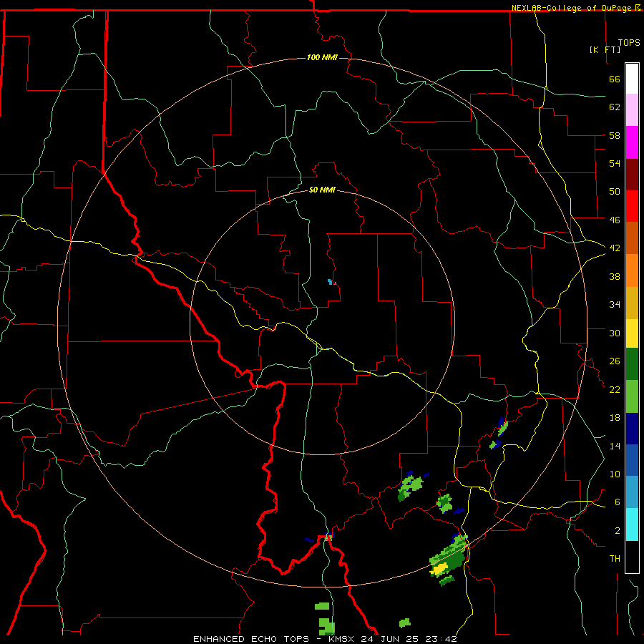Image resolution: width=644 pixels, height=644 pixels.
Task: Click the 54 legend value
Action: [615, 163]
